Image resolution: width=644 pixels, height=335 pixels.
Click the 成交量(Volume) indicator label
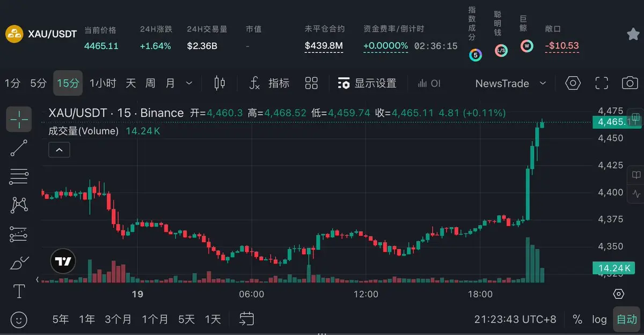pos(83,131)
